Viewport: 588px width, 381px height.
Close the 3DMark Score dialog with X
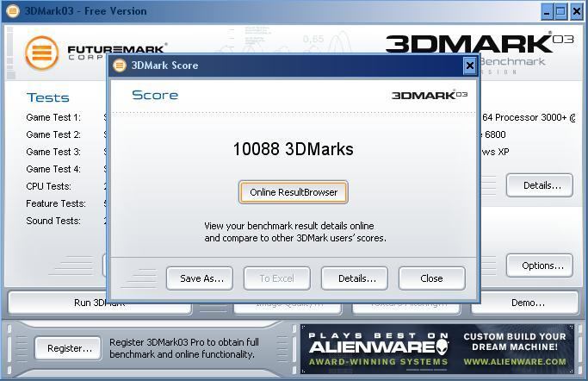[470, 66]
